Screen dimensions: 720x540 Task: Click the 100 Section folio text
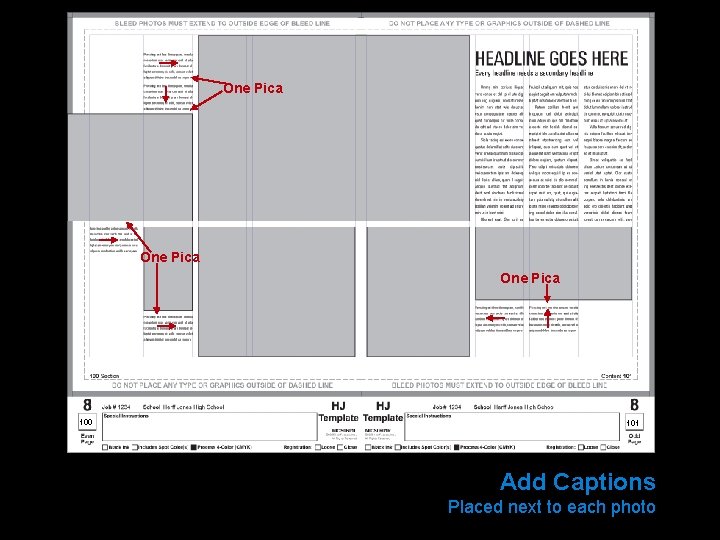tap(104, 376)
